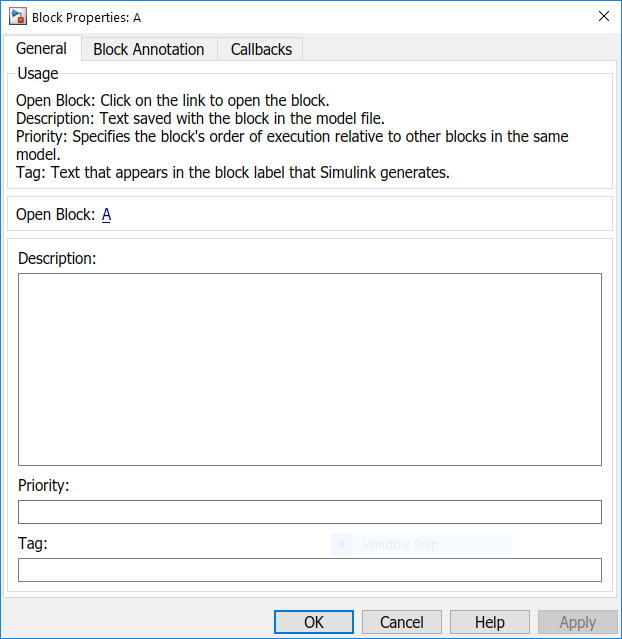Switch to the General tab
Image resolution: width=622 pixels, height=639 pixels.
(x=42, y=49)
